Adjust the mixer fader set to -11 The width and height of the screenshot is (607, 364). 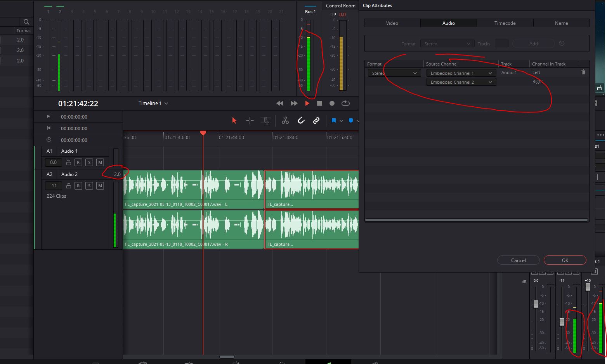coord(562,322)
